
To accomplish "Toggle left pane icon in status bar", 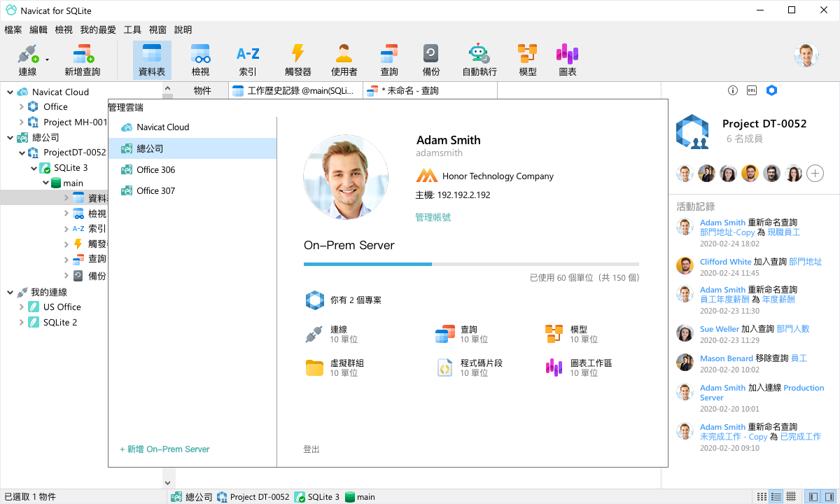I will (x=813, y=496).
